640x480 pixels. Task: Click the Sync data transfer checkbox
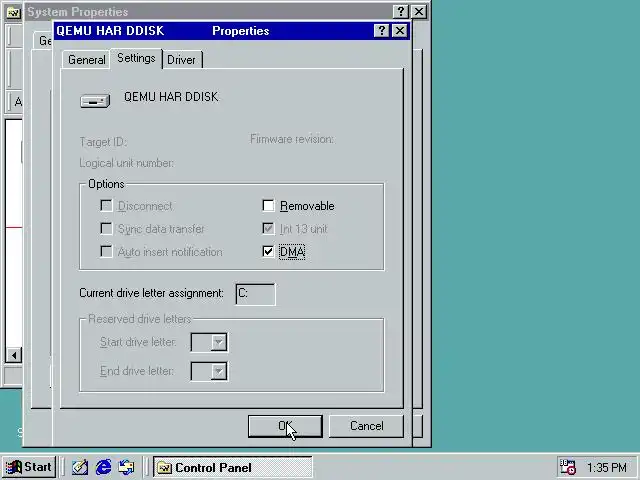pyautogui.click(x=106, y=229)
